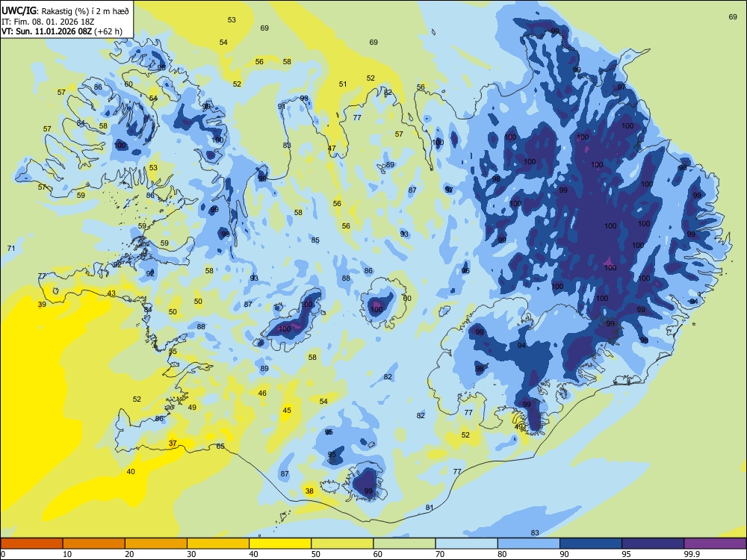Click the map value '43' on the map

point(111,293)
